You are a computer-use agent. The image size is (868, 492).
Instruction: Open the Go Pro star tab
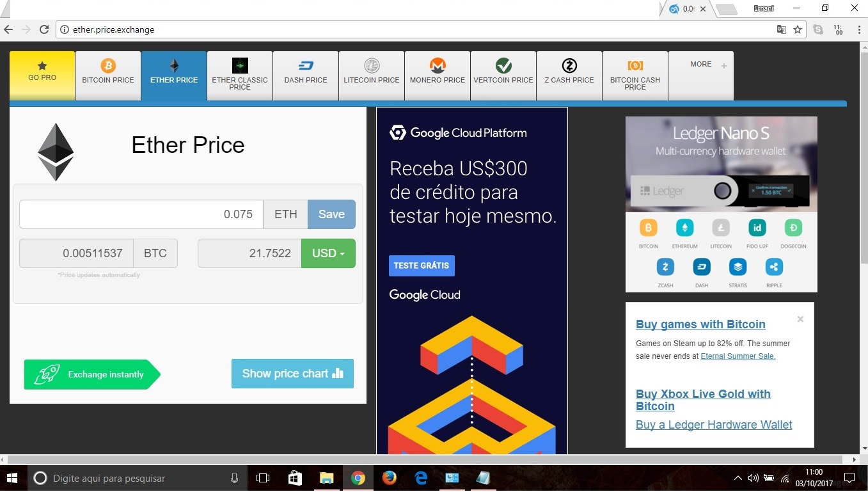(x=42, y=75)
